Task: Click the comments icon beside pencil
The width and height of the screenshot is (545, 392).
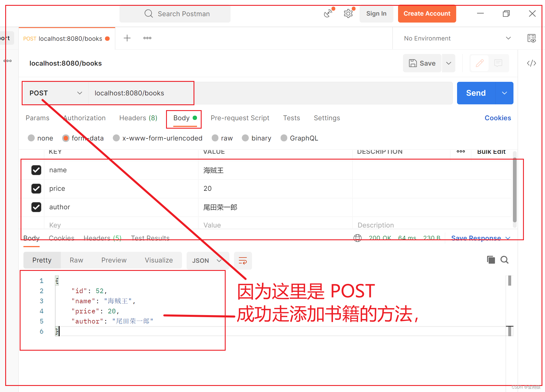Action: [x=498, y=63]
